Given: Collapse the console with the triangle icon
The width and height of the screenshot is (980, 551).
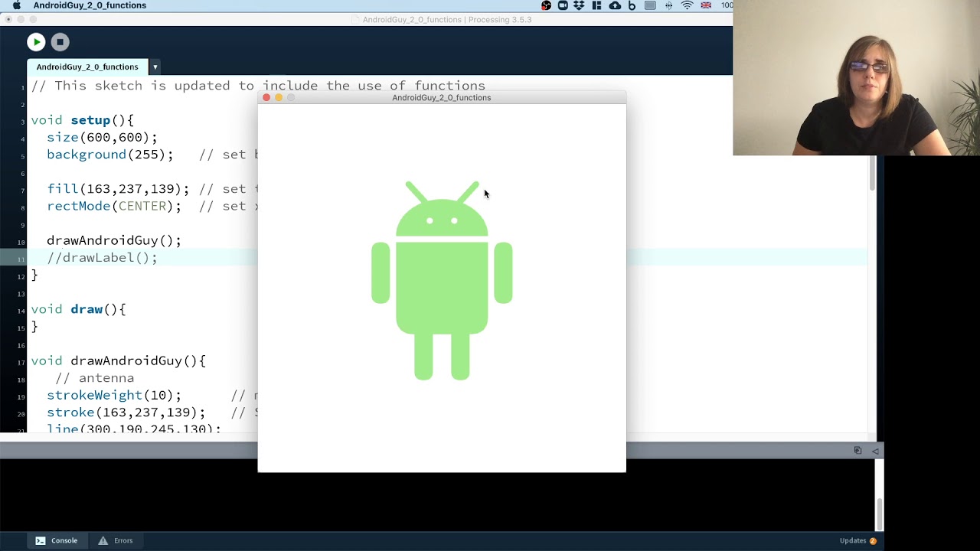Looking at the screenshot, I should click(x=875, y=451).
